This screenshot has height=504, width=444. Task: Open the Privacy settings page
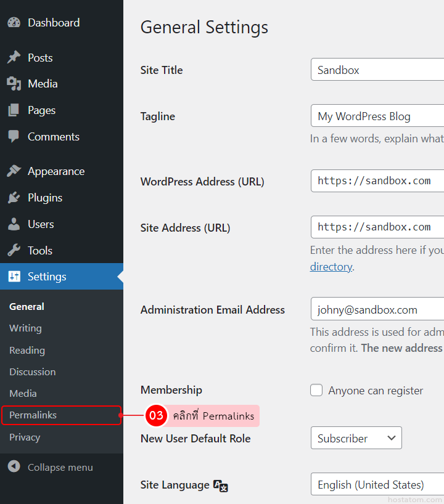[x=25, y=437]
